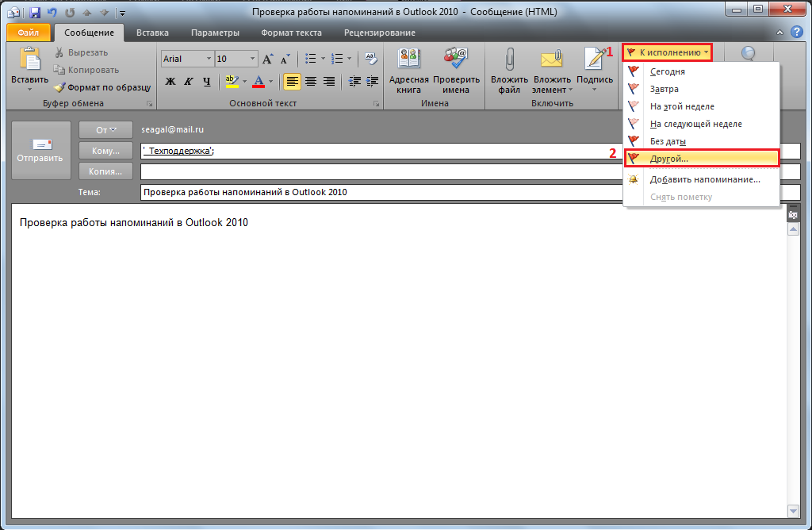The image size is (812, 530).
Task: Center the text
Action: coord(311,82)
